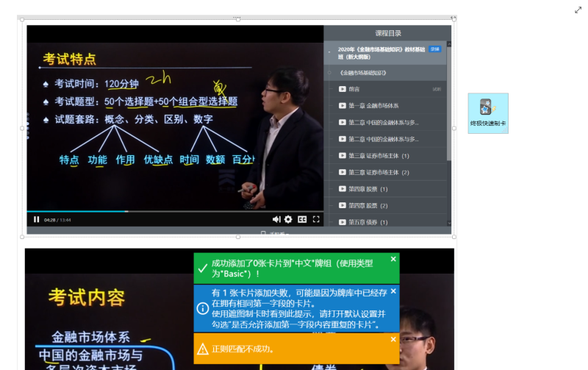Click the bottom-left image resize handle
Viewport: 588px width, 370px height.
point(22,237)
